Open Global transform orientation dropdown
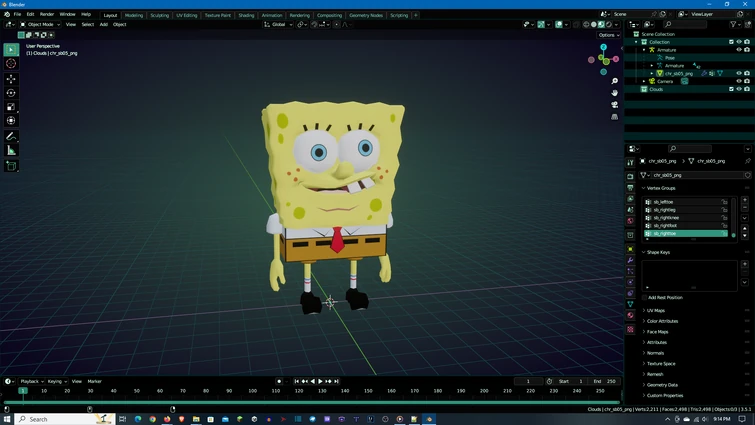 [278, 25]
